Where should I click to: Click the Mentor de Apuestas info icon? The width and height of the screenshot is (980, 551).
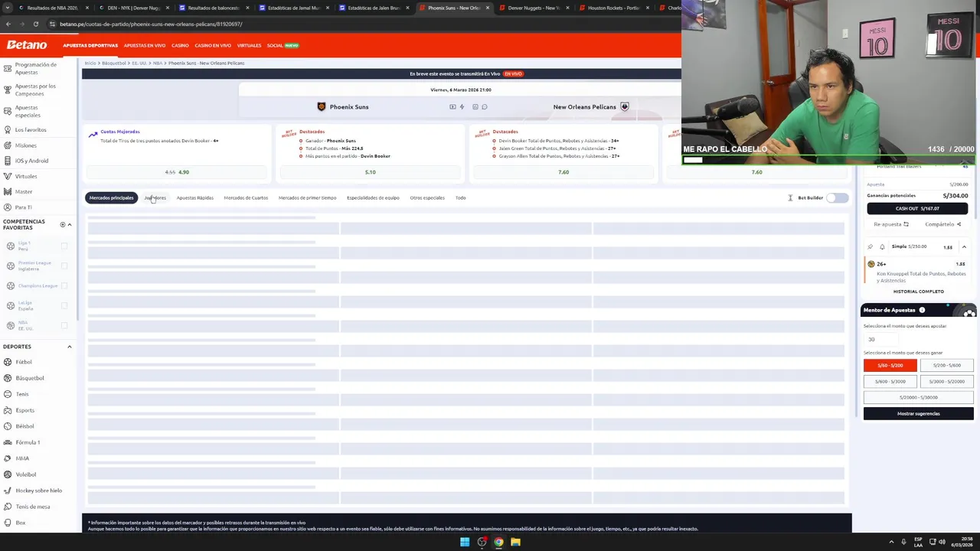(922, 310)
